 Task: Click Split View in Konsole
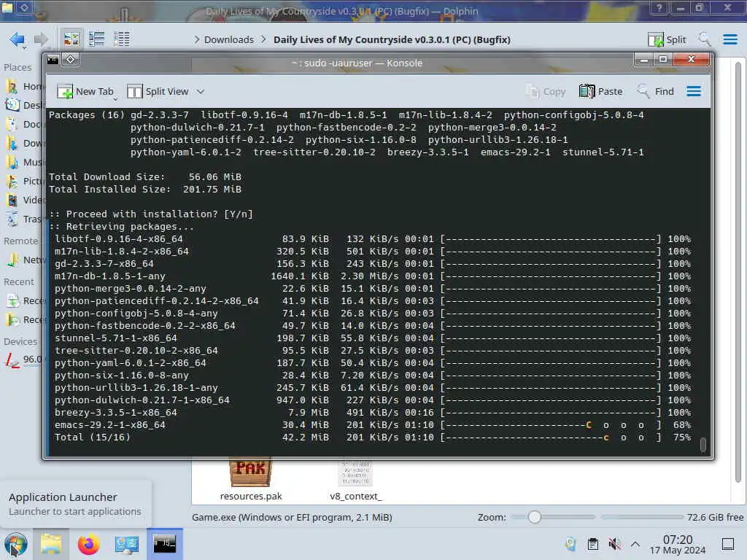click(158, 91)
